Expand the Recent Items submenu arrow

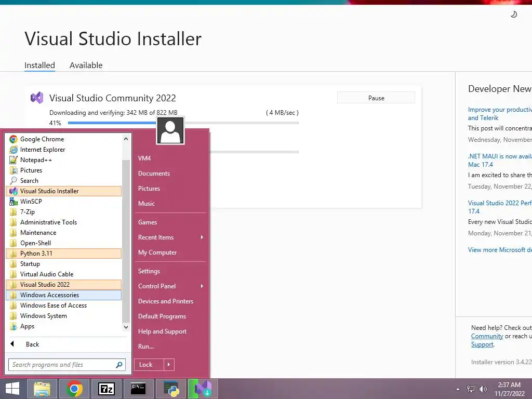pos(202,237)
